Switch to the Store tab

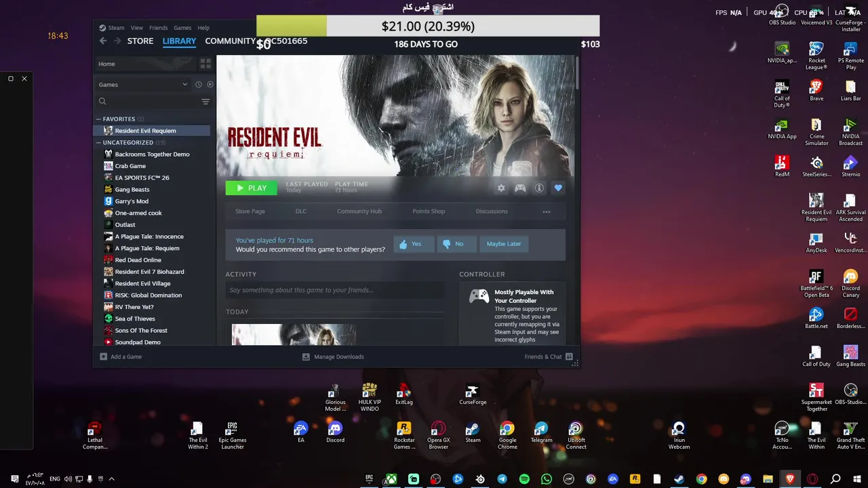140,41
